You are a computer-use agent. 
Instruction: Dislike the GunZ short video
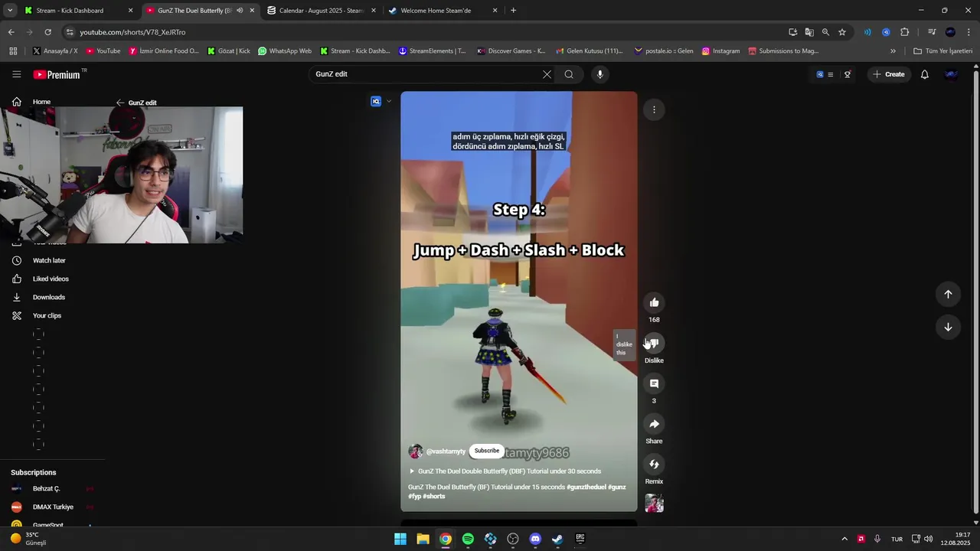coord(654,343)
